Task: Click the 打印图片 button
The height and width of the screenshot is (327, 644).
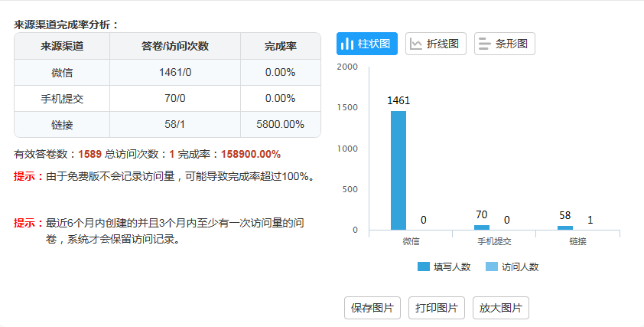Action: [437, 308]
